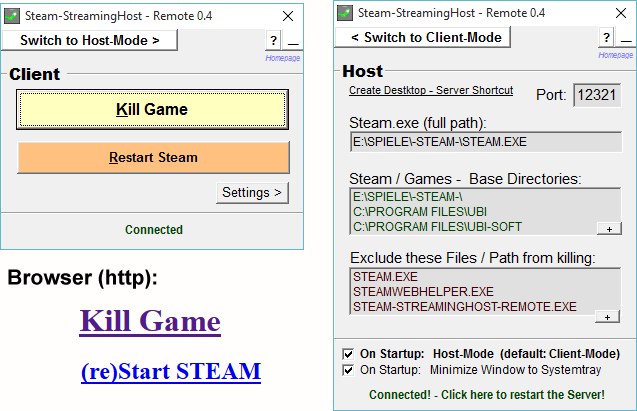Open Homepage link in Host window
The image size is (637, 411).
(615, 55)
